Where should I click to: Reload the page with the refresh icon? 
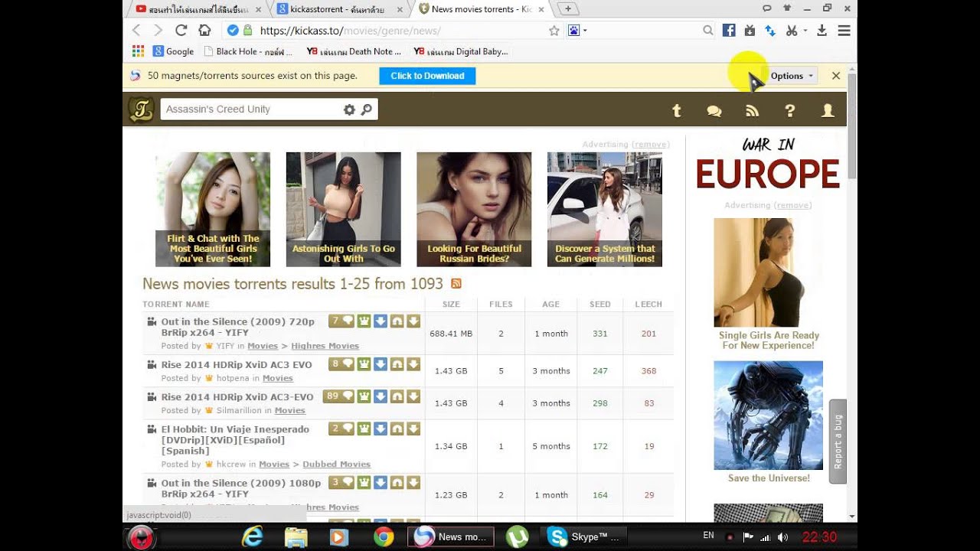(x=181, y=31)
